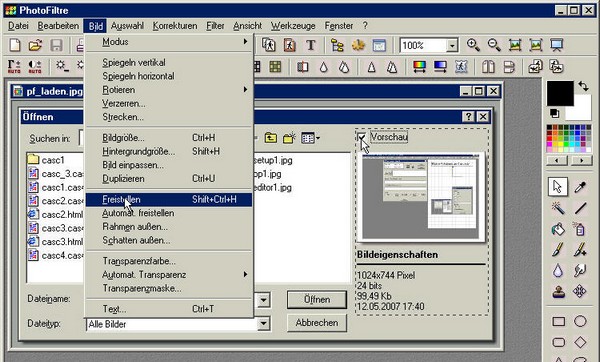This screenshot has height=362, width=600.
Task: Select the Magic wand tool
Action: click(558, 208)
